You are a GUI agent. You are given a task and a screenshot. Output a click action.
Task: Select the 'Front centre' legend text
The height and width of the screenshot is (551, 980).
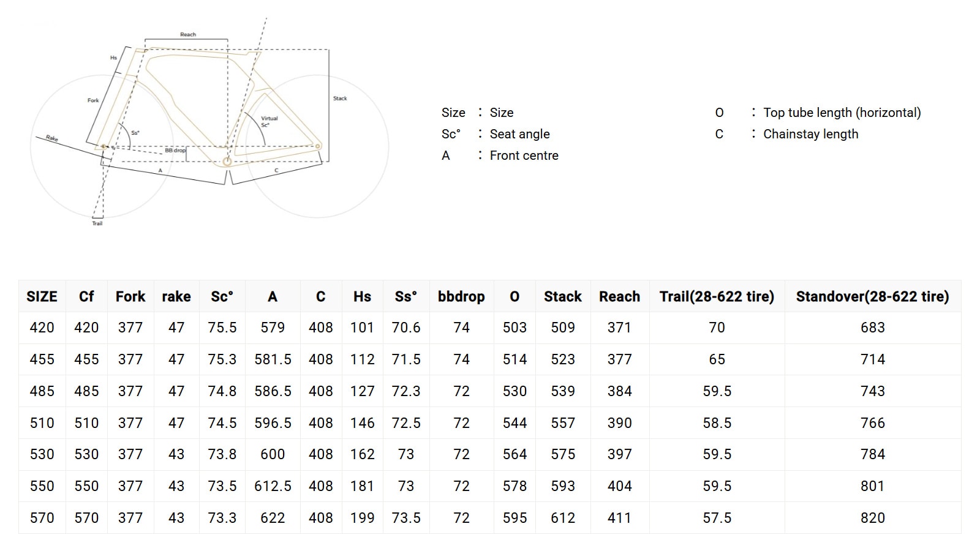(524, 156)
